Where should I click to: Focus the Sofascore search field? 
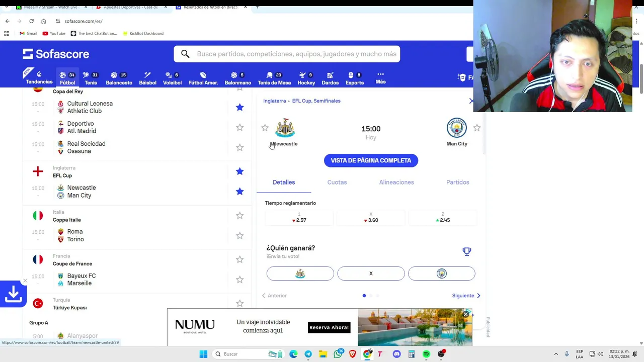click(287, 54)
